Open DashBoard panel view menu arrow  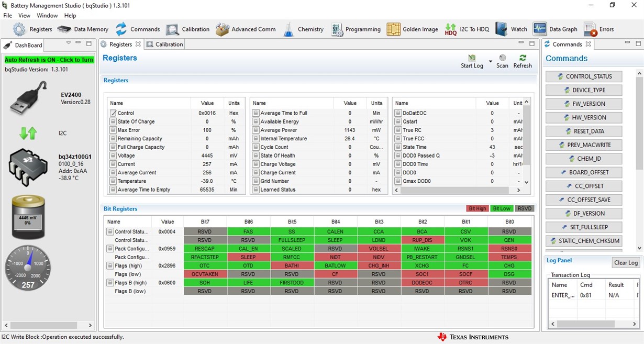[68, 43]
